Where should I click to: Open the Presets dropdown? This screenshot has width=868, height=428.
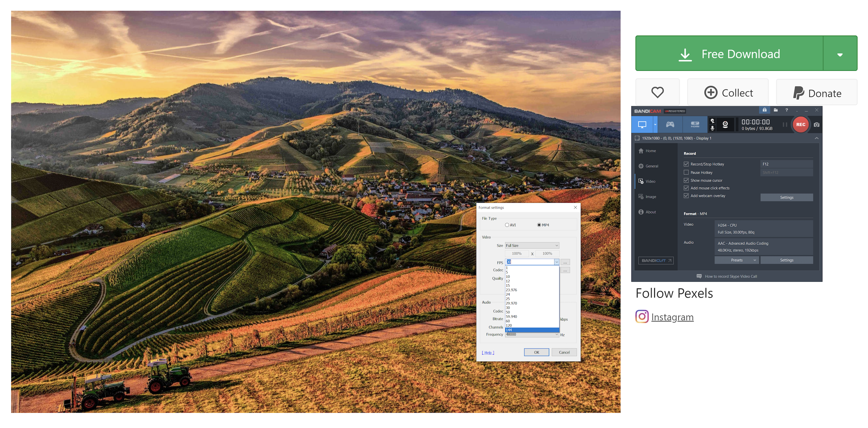[x=736, y=260]
